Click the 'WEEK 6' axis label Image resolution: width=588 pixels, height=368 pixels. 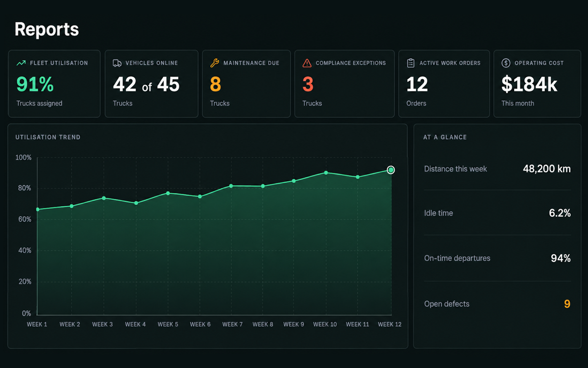pos(200,324)
